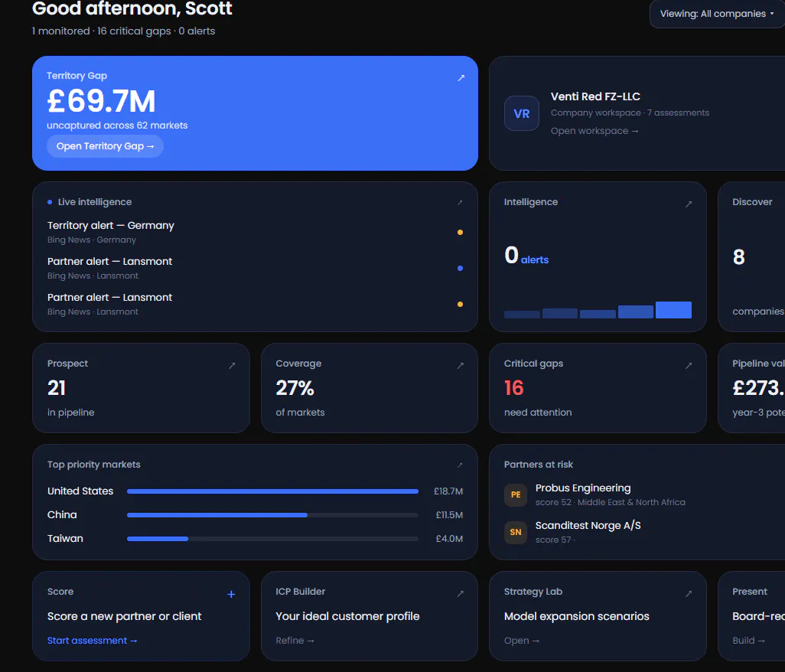Click the £18.7M United States value
Screen dimensions: 785x672
(448, 491)
